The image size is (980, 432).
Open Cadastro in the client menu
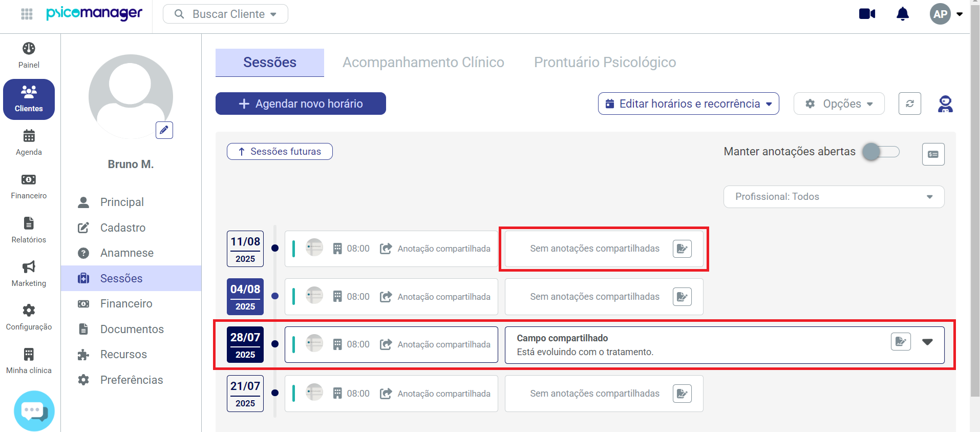click(x=131, y=228)
